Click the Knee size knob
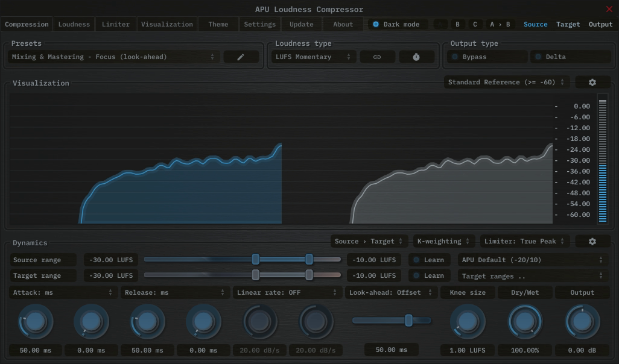 click(468, 321)
